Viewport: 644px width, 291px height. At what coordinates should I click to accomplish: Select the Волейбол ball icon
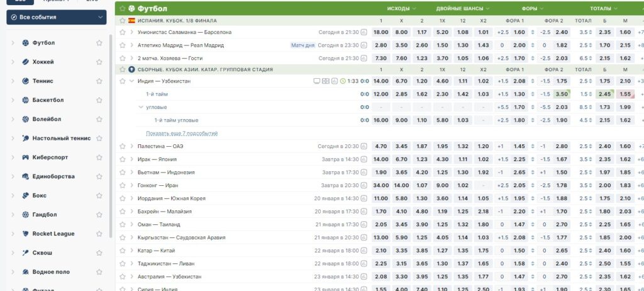tap(25, 119)
